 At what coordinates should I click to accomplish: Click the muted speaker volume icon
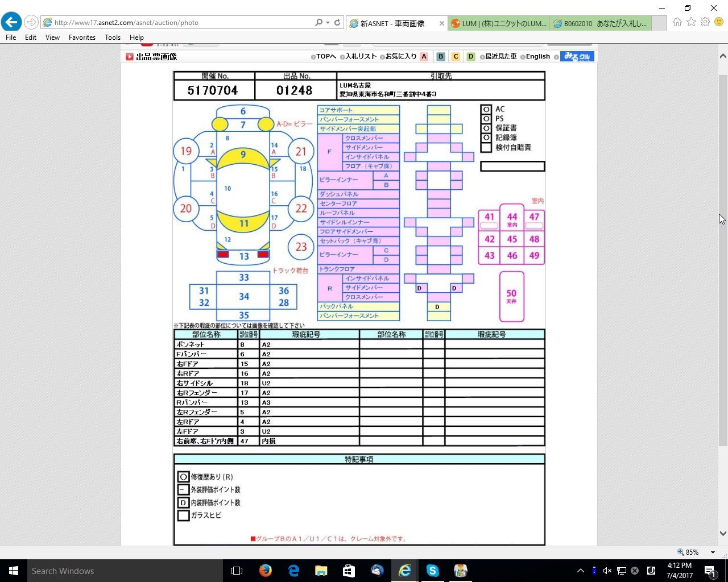[607, 571]
